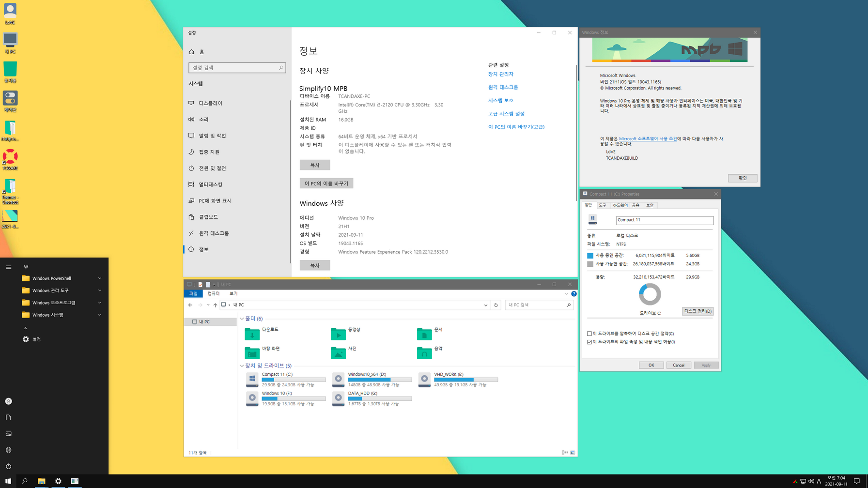Click the used space blue swatch
Screen dimensions: 868x488
pyautogui.click(x=590, y=256)
